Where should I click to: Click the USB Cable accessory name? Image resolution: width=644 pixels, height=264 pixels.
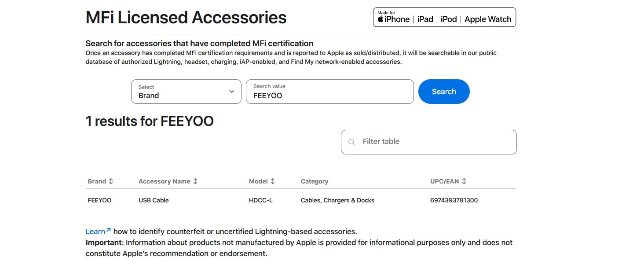coord(154,200)
